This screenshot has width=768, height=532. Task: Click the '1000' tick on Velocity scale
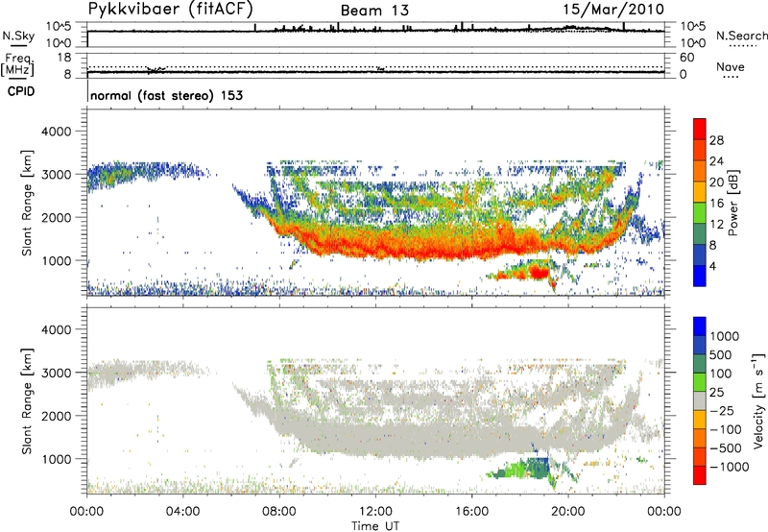click(725, 336)
